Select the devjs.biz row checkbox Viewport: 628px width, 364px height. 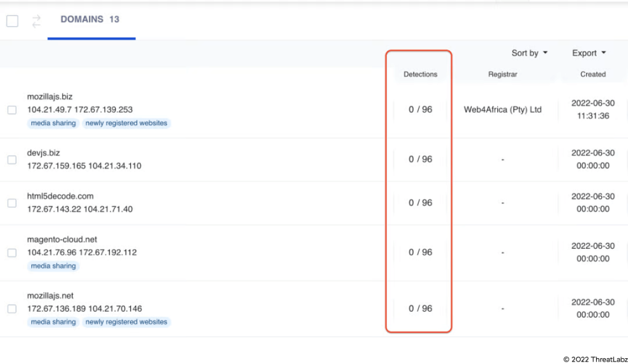tap(12, 159)
